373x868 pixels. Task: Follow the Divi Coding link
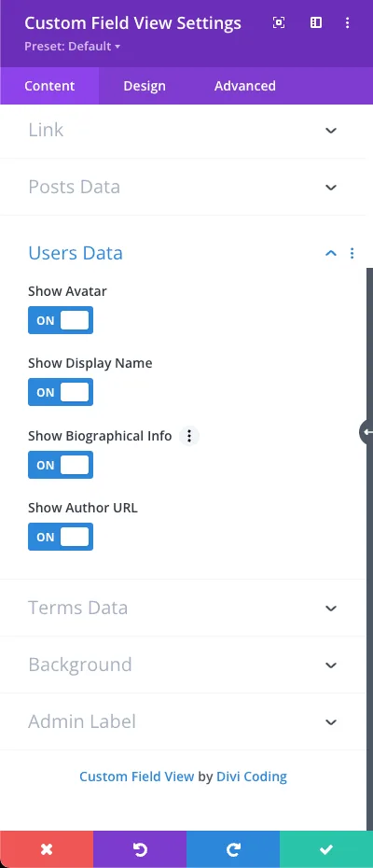(x=251, y=777)
